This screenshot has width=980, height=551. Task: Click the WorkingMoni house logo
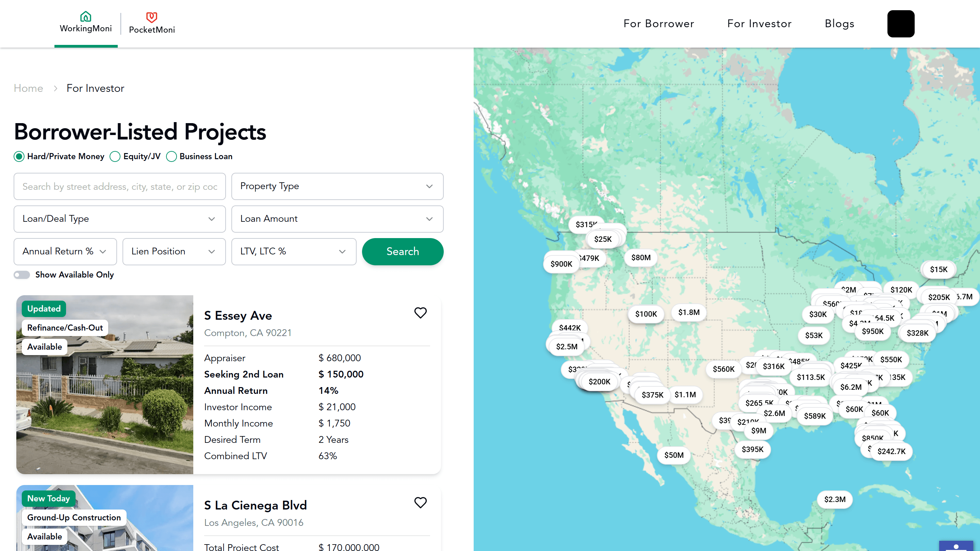tap(86, 16)
